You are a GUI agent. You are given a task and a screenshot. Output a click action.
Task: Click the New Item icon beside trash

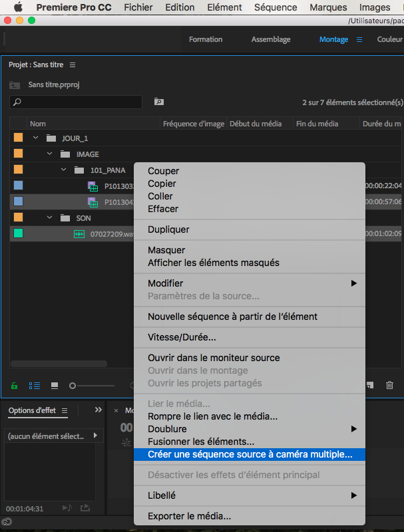(371, 385)
